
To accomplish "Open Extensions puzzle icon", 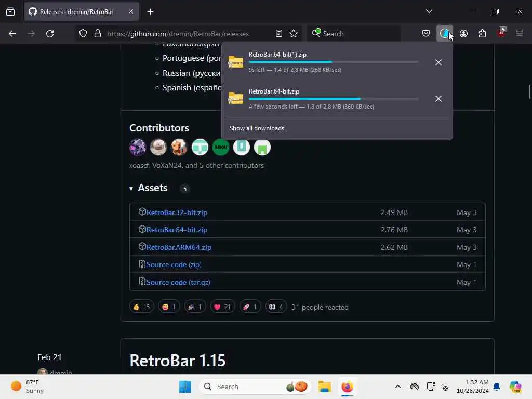I will [x=482, y=33].
